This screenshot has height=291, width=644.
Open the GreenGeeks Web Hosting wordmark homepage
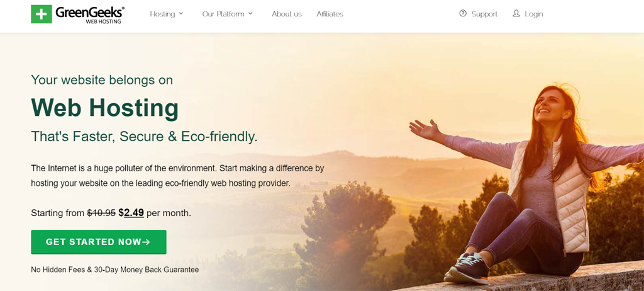[x=90, y=15]
